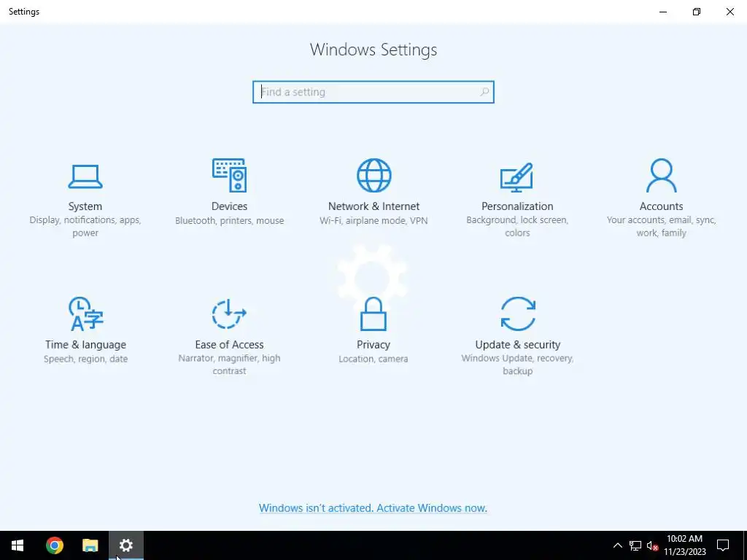Viewport: 747px width, 560px height.
Task: Show hidden system tray icons
Action: coord(617,545)
